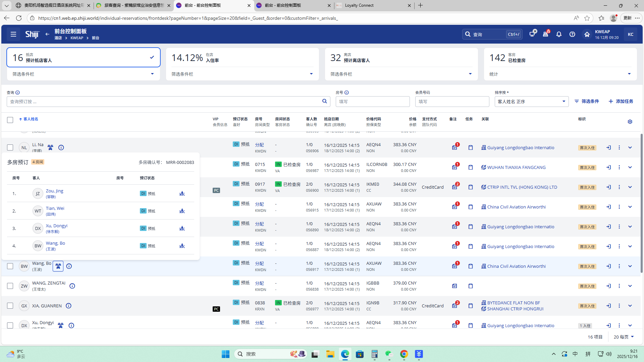Click the notifications bell icon

coord(559,34)
